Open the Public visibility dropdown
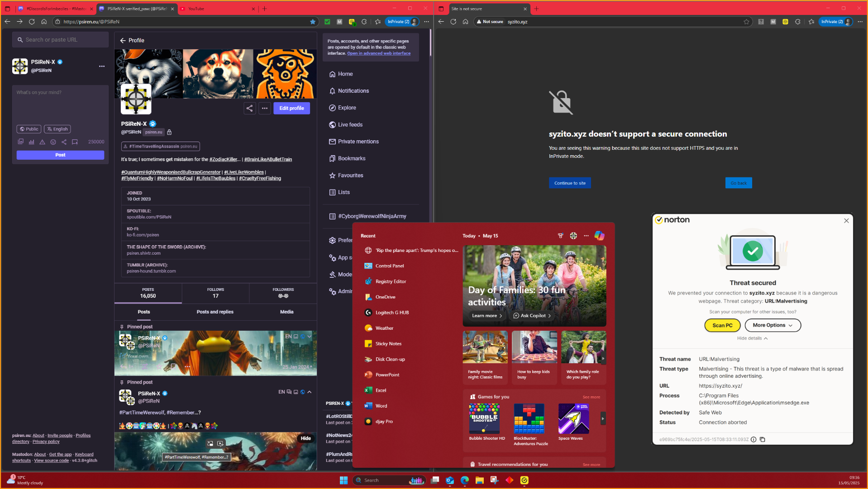 (29, 129)
